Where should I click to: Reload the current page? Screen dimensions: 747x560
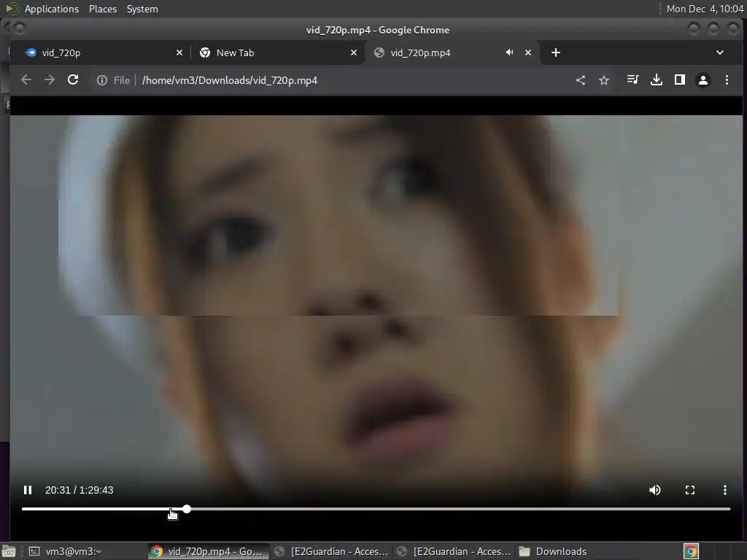(73, 80)
